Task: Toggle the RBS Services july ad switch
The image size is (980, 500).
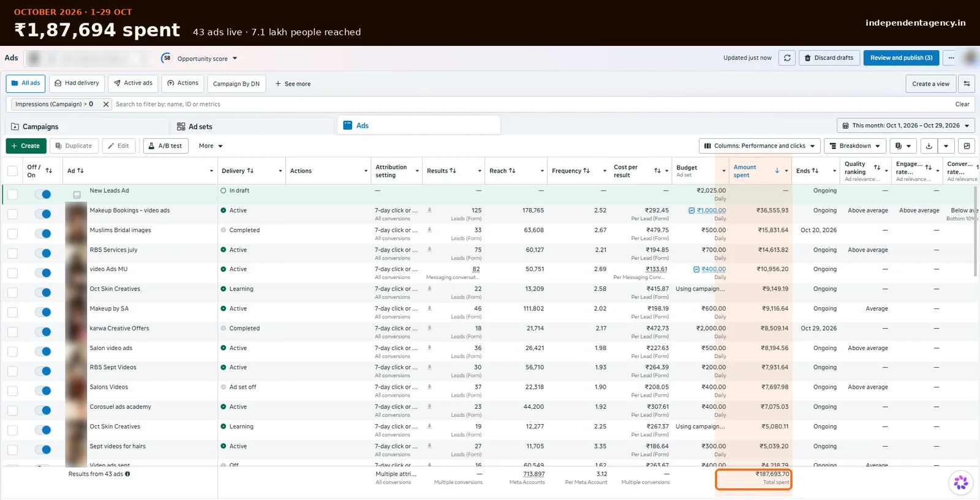Action: 43,253
